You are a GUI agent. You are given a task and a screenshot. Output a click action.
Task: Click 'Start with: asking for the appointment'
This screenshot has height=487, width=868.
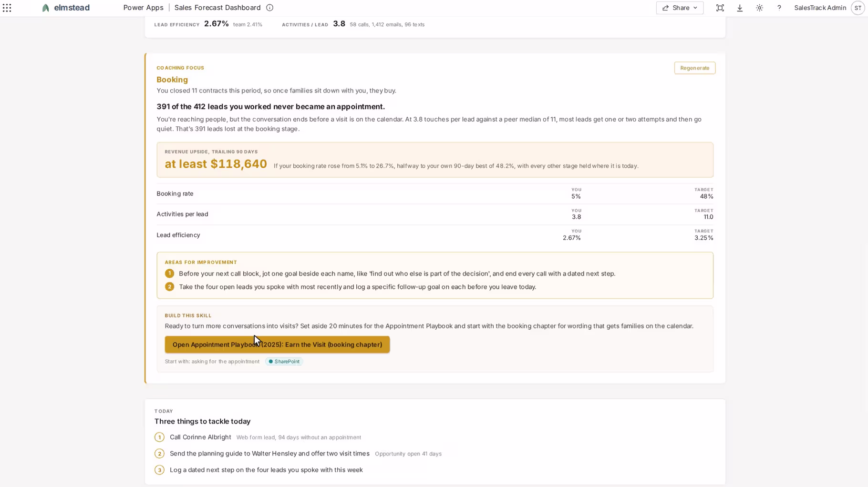pos(212,361)
